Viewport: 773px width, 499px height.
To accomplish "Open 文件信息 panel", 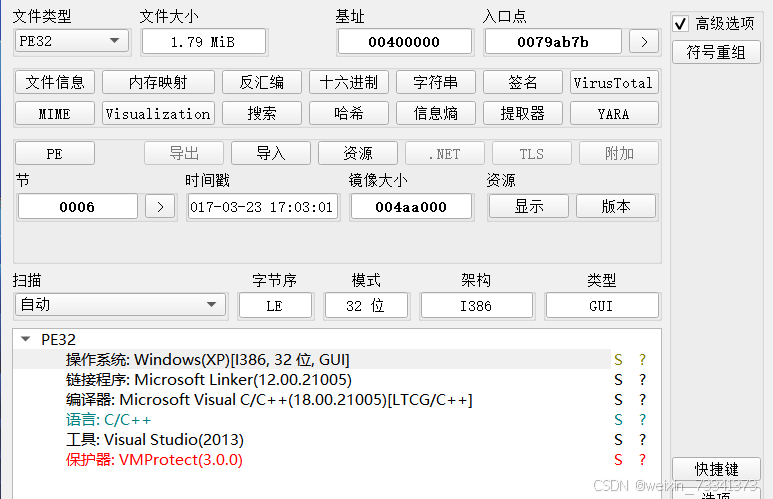I will 55,82.
